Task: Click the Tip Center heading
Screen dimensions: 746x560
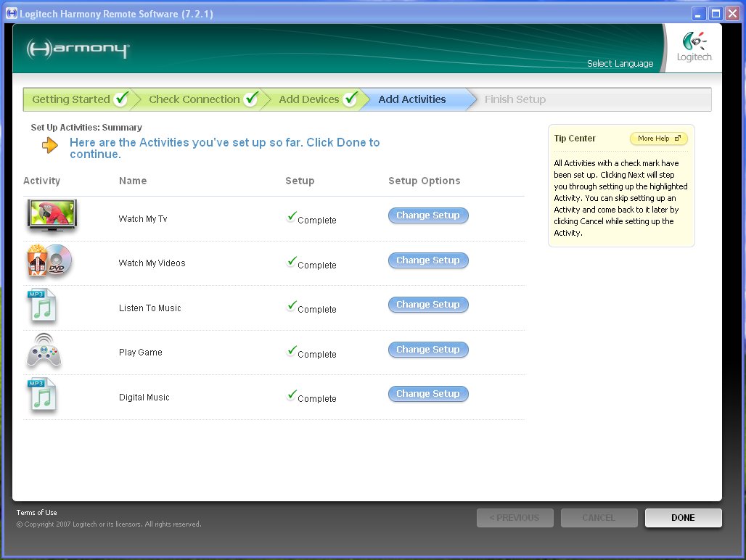Action: point(575,139)
